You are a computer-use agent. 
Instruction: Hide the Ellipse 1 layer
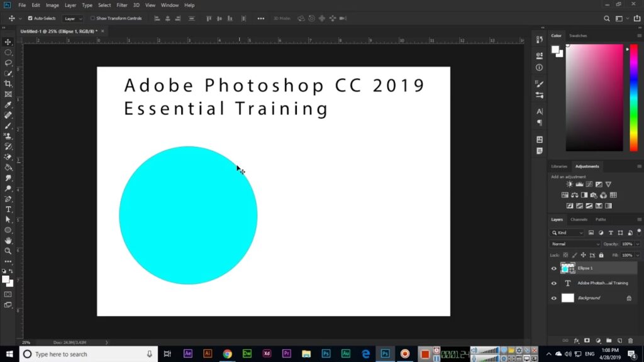point(554,268)
